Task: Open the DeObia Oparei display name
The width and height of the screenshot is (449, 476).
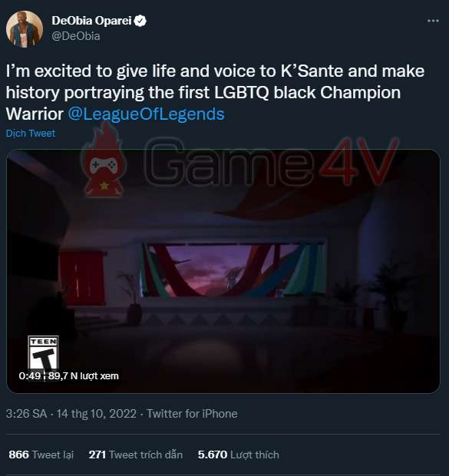Action: tap(91, 21)
